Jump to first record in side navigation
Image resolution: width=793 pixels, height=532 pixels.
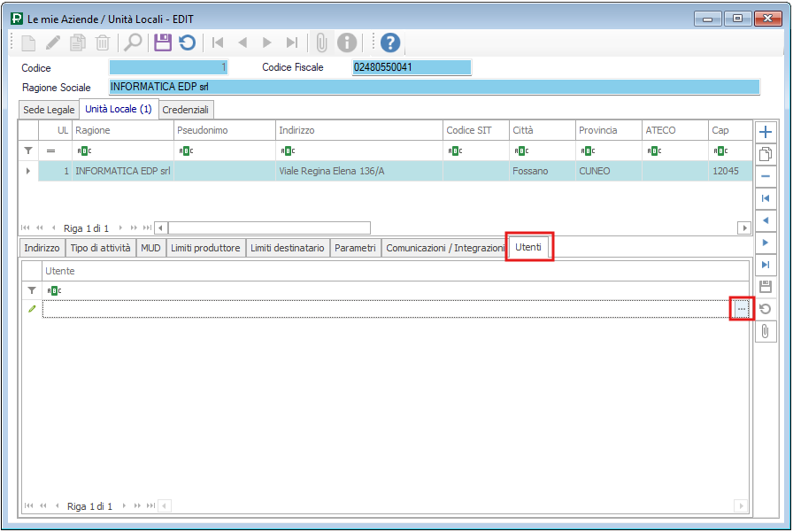tap(766, 198)
